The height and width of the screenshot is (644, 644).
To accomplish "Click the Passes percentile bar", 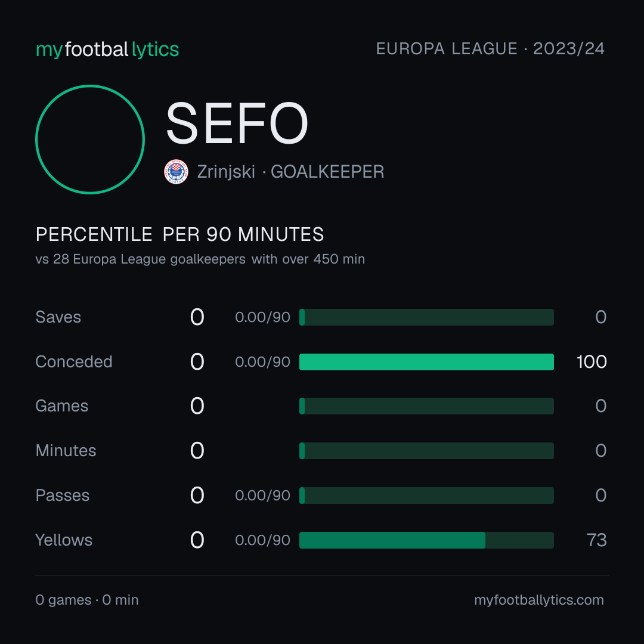I will [x=426, y=496].
